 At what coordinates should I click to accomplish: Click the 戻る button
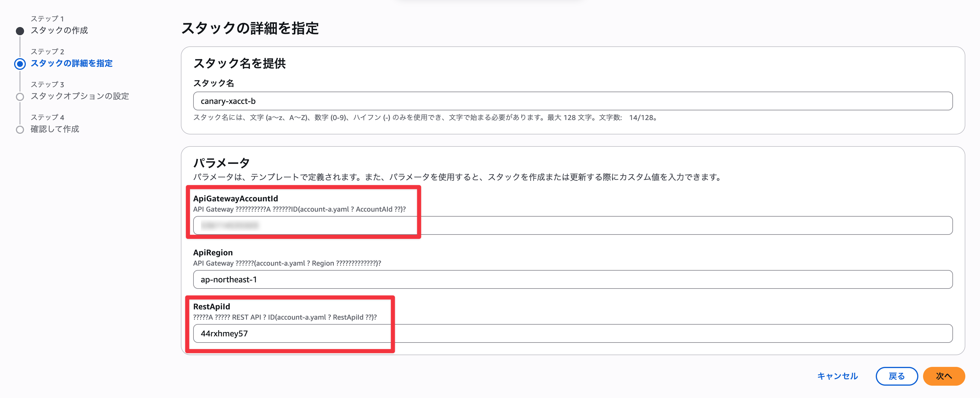pyautogui.click(x=896, y=376)
